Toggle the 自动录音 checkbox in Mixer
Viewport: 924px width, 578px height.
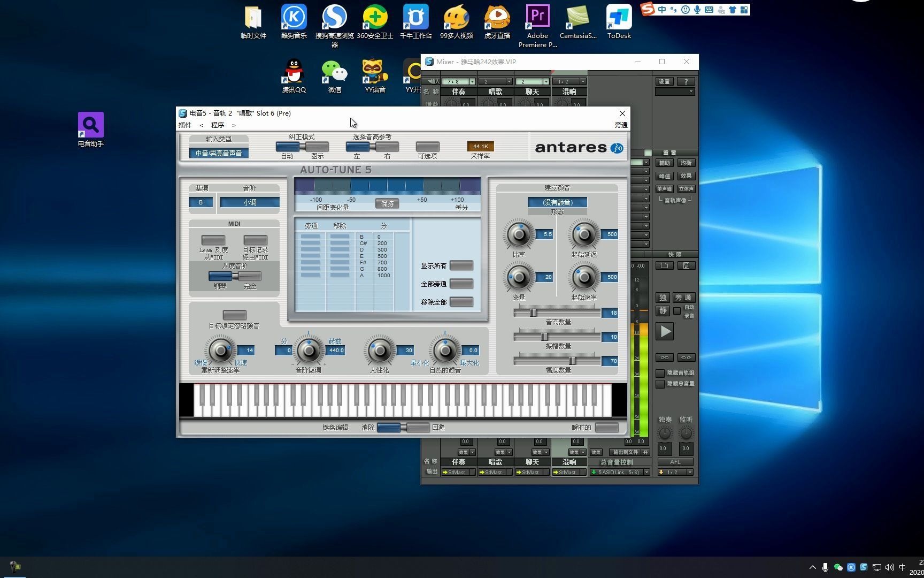677,311
